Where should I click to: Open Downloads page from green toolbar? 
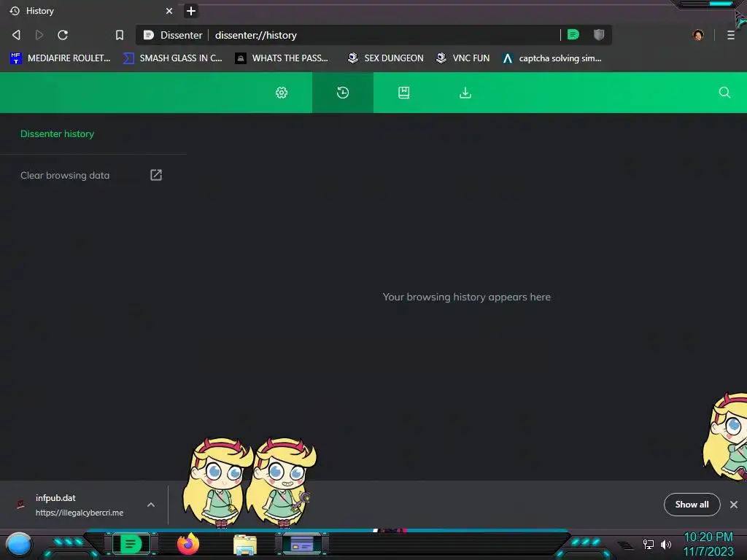tap(465, 93)
